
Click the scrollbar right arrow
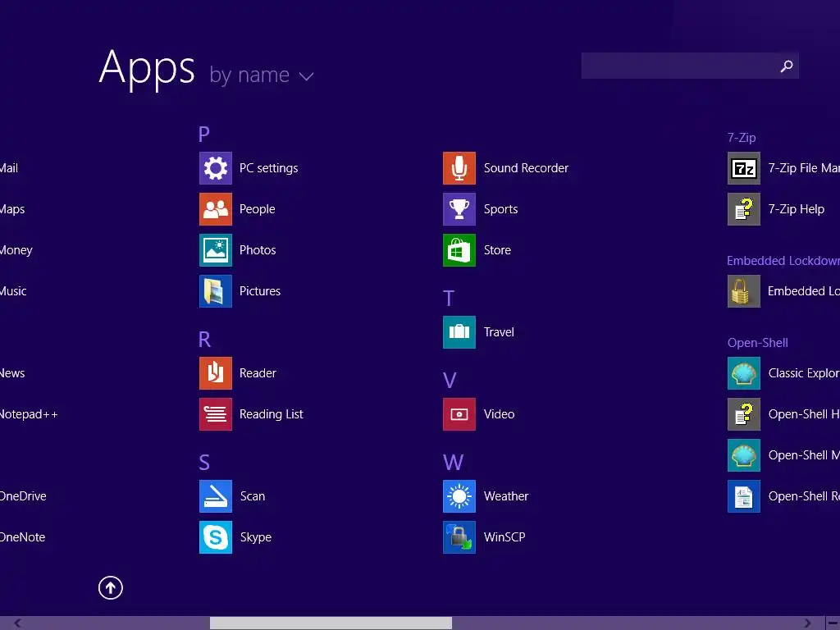(x=807, y=623)
